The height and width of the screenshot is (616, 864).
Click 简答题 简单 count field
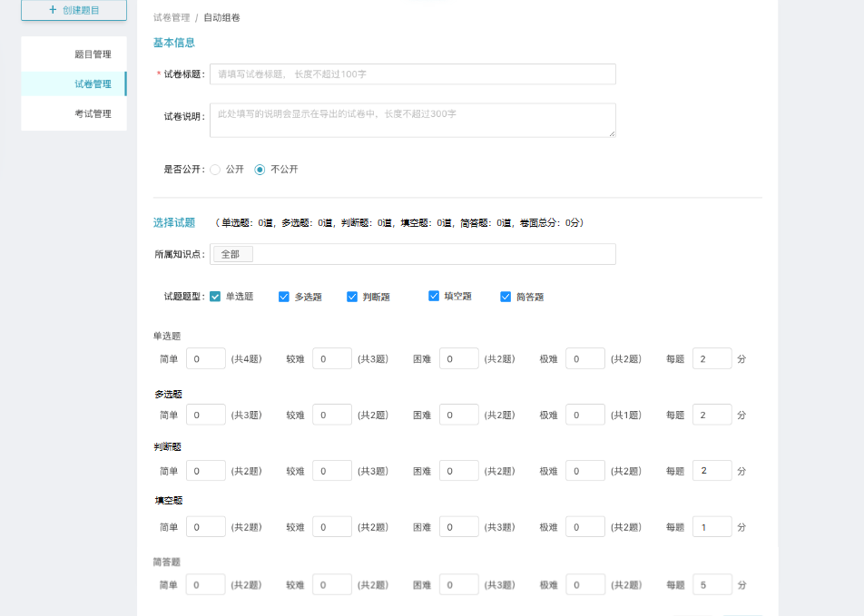point(205,584)
